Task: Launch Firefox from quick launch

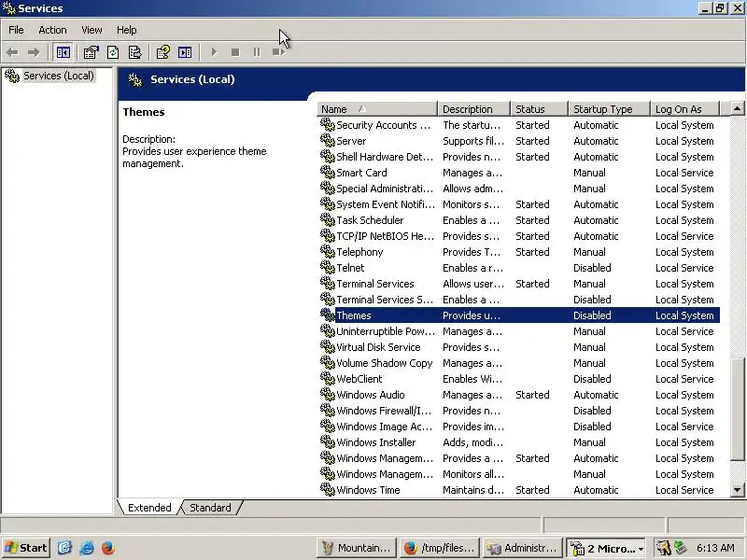Action: 107,548
